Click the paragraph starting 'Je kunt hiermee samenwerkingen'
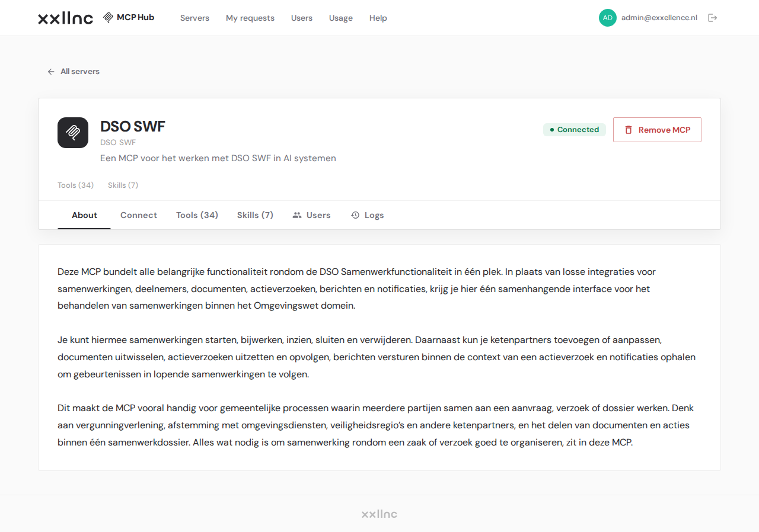This screenshot has width=759, height=532. 377,357
